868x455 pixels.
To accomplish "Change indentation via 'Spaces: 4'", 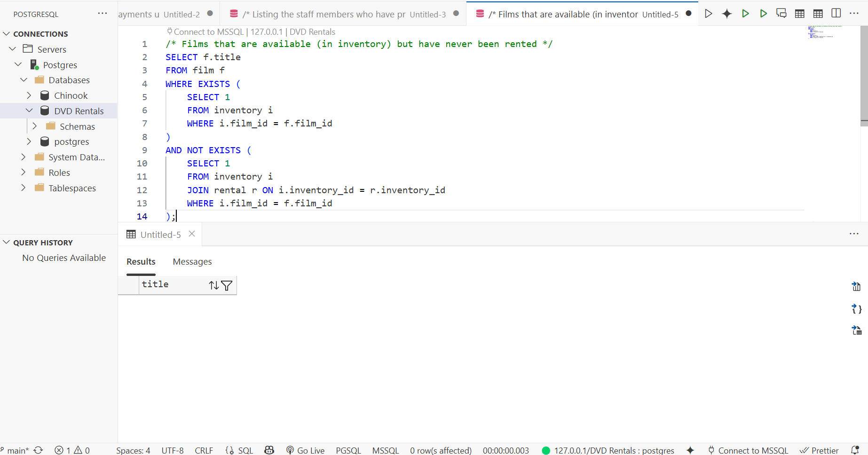I will 133,450.
